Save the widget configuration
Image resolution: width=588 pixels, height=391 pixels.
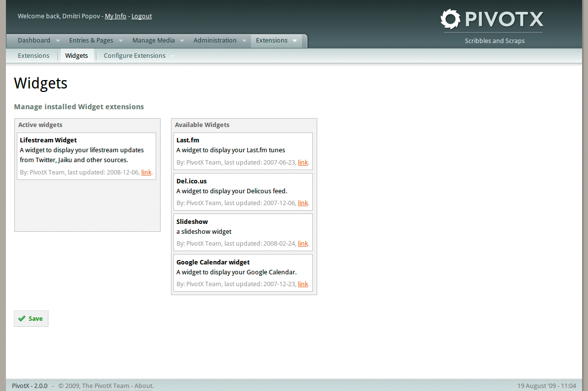[x=31, y=318]
